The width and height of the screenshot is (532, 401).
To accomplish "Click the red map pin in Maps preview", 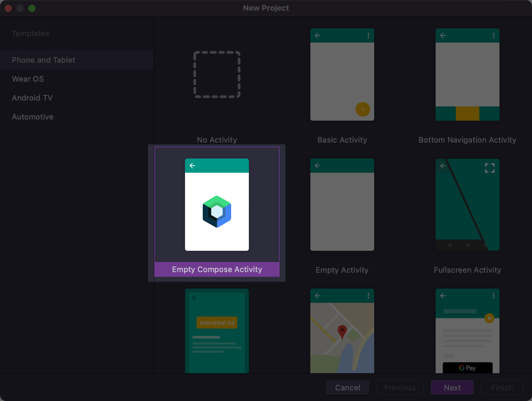I will pos(342,332).
